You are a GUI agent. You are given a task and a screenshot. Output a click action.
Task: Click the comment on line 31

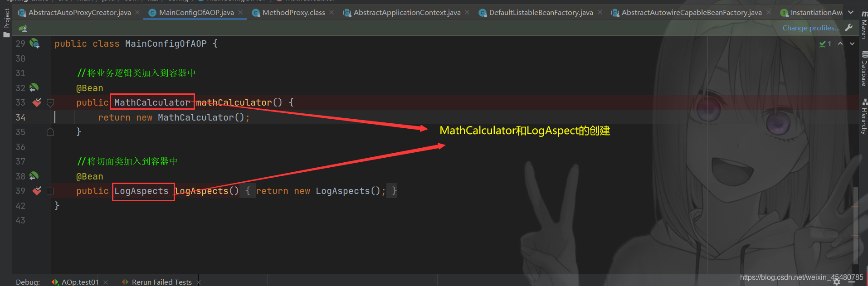(136, 73)
